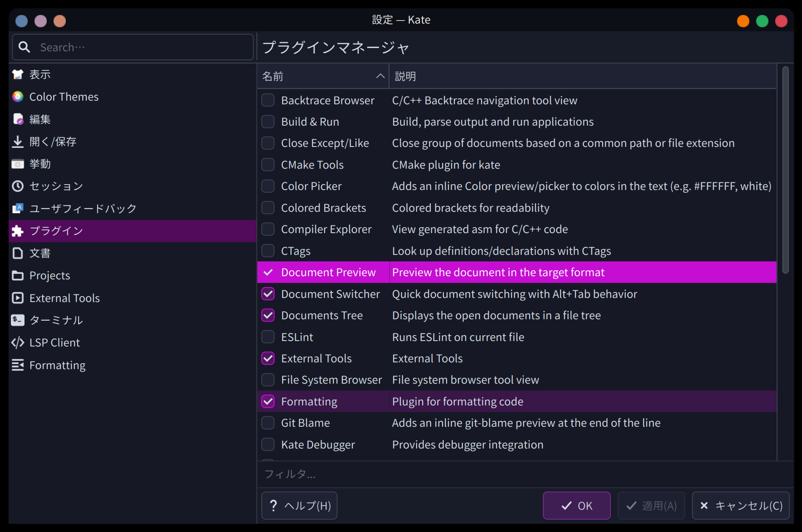Enable File System Browser checkbox
802x532 pixels.
pos(268,380)
